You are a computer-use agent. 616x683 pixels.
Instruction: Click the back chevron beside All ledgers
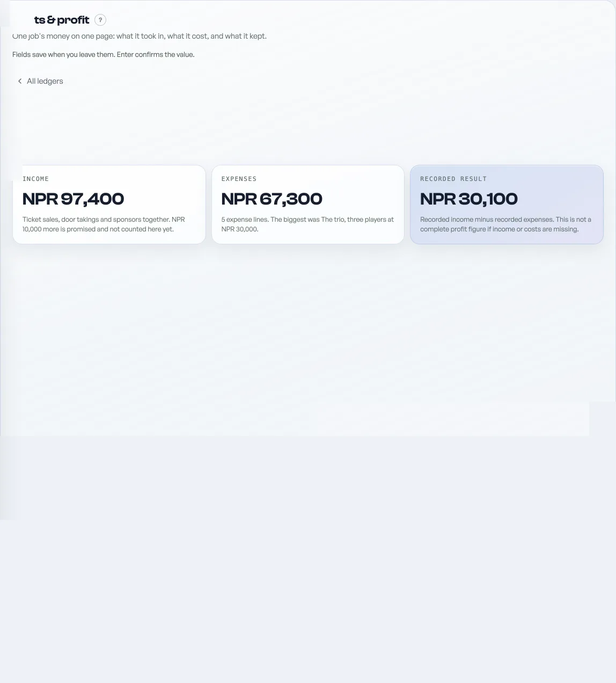(20, 81)
